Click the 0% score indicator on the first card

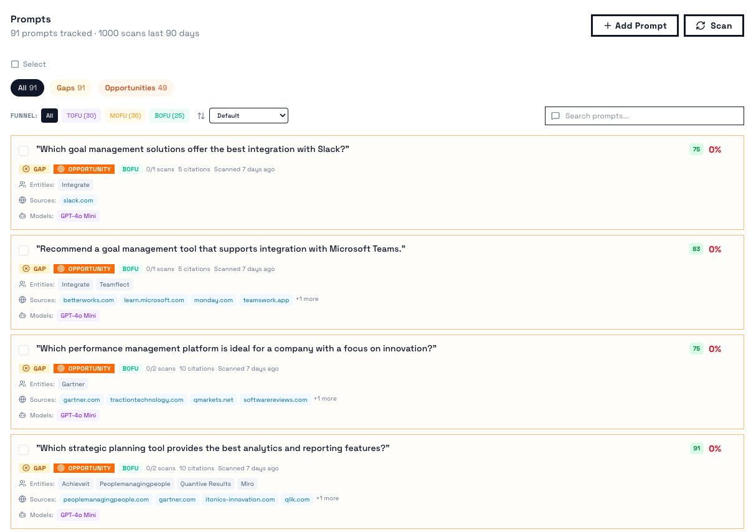pyautogui.click(x=715, y=150)
